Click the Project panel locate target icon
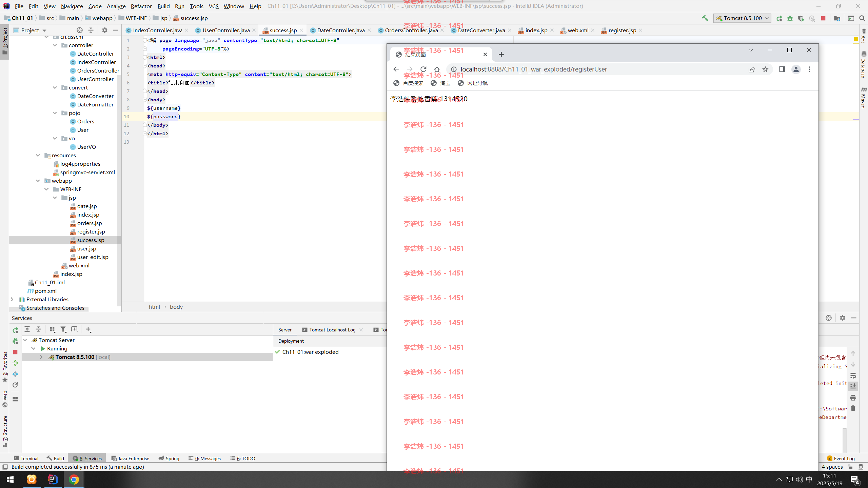This screenshot has height=488, width=868. coord(80,30)
